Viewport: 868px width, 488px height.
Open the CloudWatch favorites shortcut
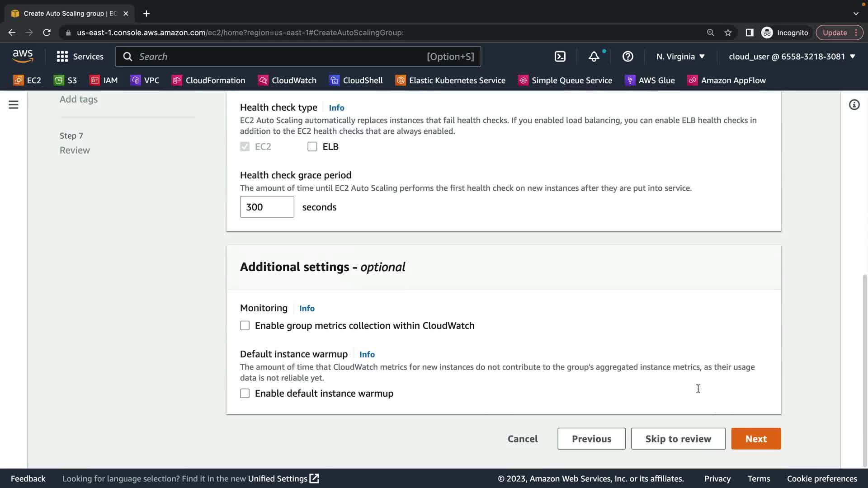tap(287, 80)
